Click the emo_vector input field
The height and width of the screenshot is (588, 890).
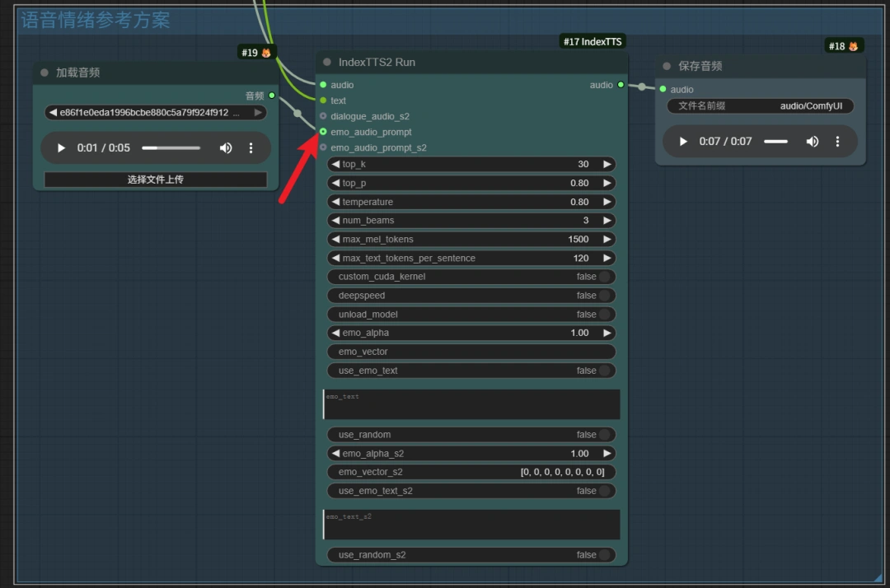click(x=471, y=352)
